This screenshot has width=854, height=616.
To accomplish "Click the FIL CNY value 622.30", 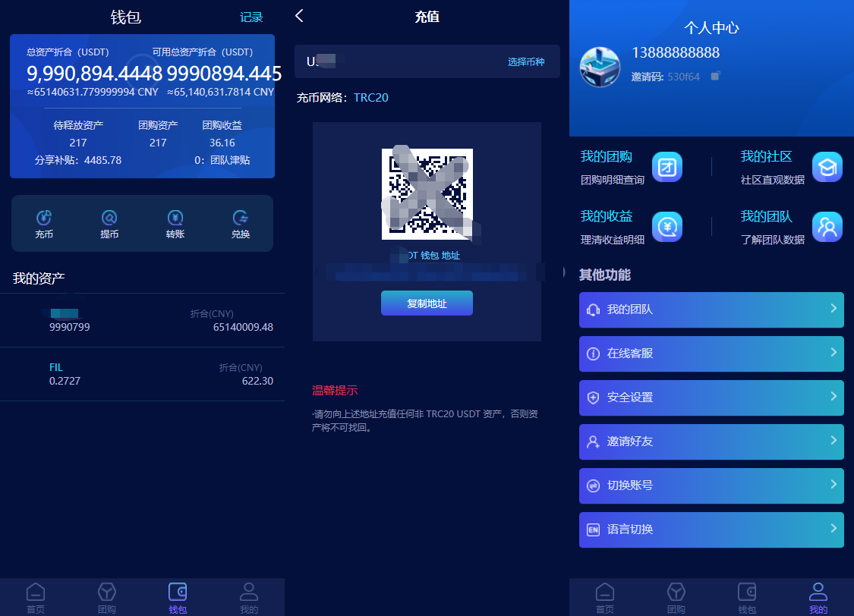I will [x=257, y=381].
